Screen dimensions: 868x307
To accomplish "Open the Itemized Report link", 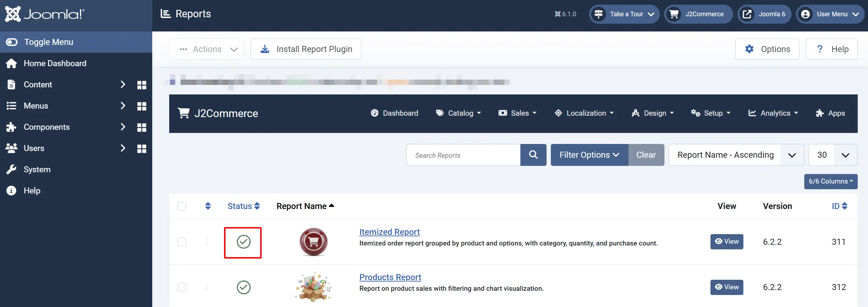I will point(389,232).
